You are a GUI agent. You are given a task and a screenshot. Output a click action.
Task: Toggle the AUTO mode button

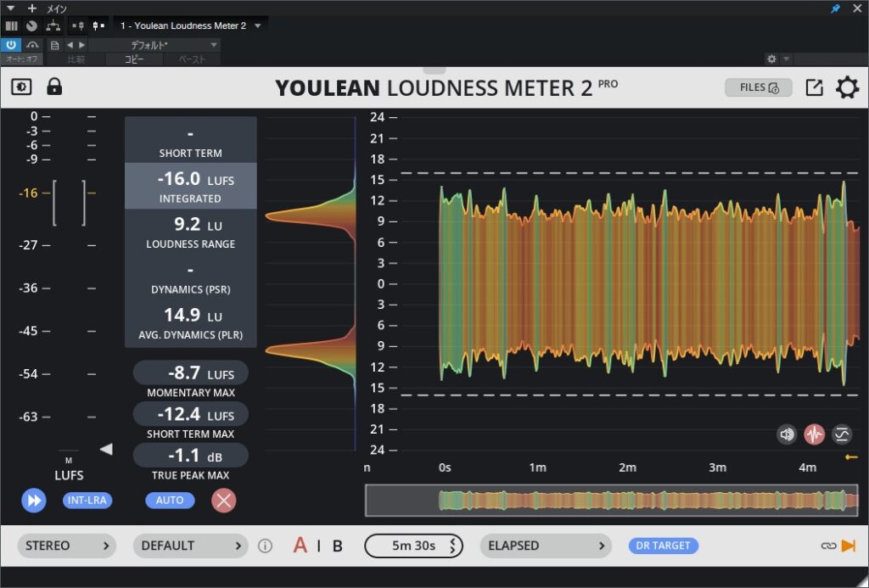click(170, 501)
